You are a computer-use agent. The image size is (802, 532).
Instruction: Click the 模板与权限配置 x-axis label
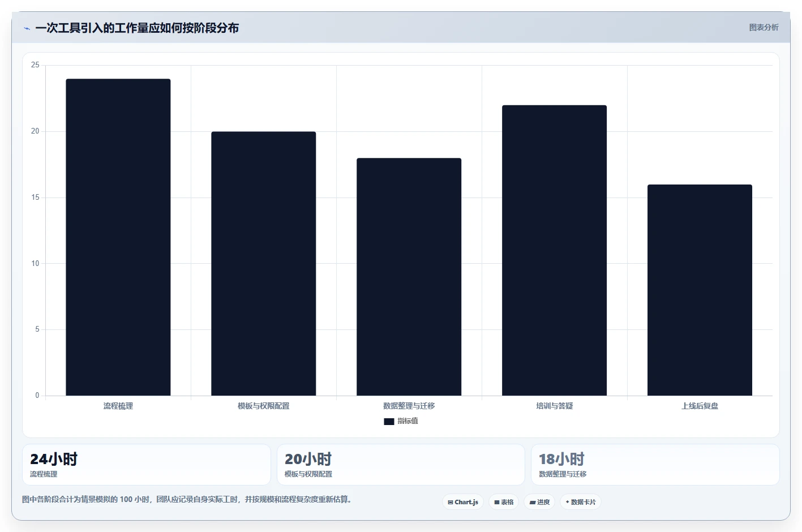(264, 406)
